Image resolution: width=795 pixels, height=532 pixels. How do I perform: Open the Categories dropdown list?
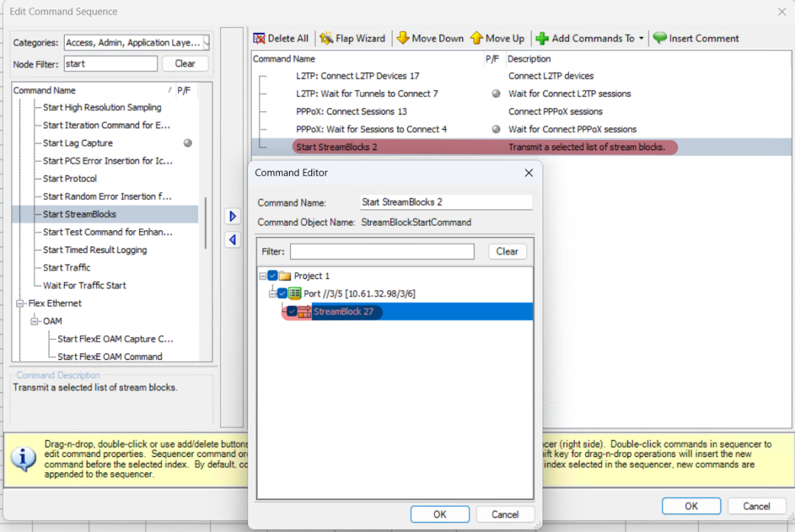[x=206, y=43]
